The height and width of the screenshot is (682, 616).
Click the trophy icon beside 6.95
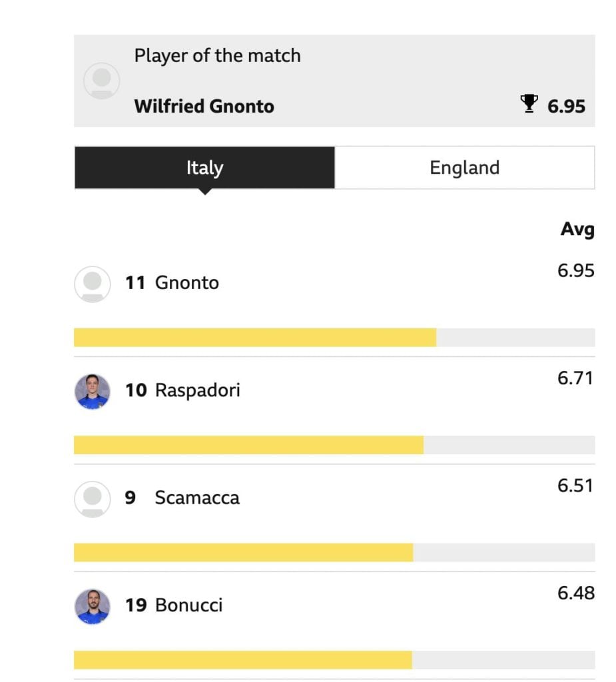(x=529, y=103)
